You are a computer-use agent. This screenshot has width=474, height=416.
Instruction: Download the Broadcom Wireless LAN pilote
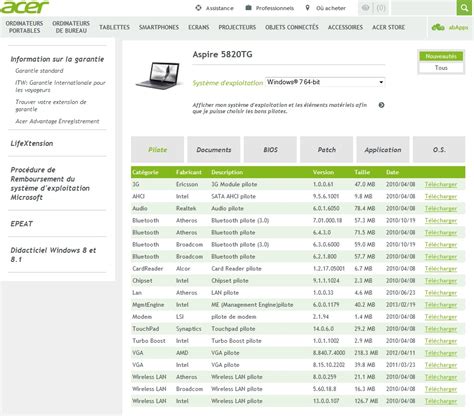point(441,389)
